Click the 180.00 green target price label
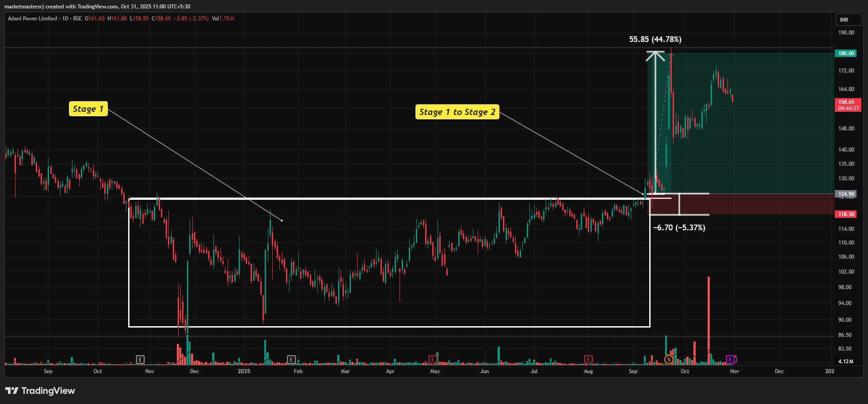Screen dimensions: 868x404 tap(846, 53)
